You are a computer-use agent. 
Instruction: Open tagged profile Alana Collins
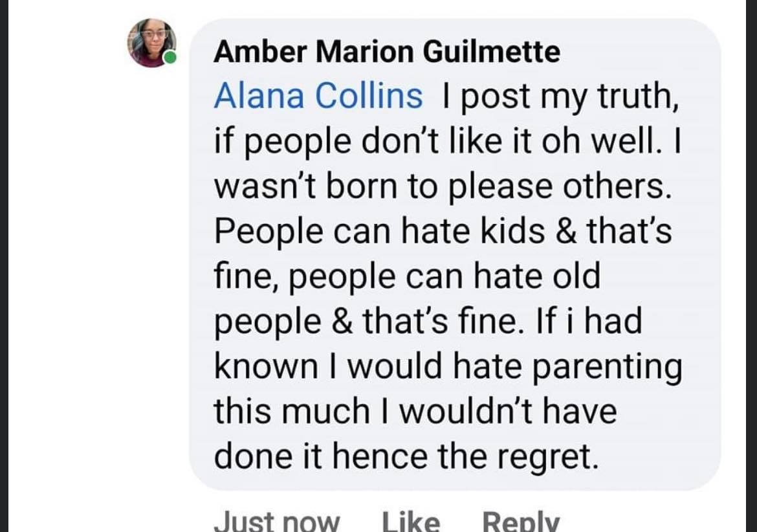(x=318, y=96)
